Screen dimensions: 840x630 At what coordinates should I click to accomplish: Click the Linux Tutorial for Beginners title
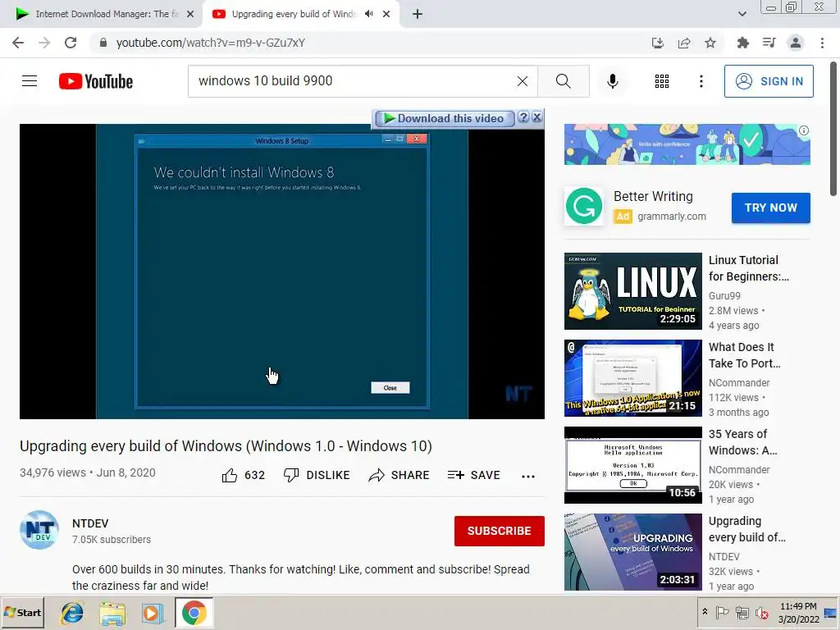(748, 268)
